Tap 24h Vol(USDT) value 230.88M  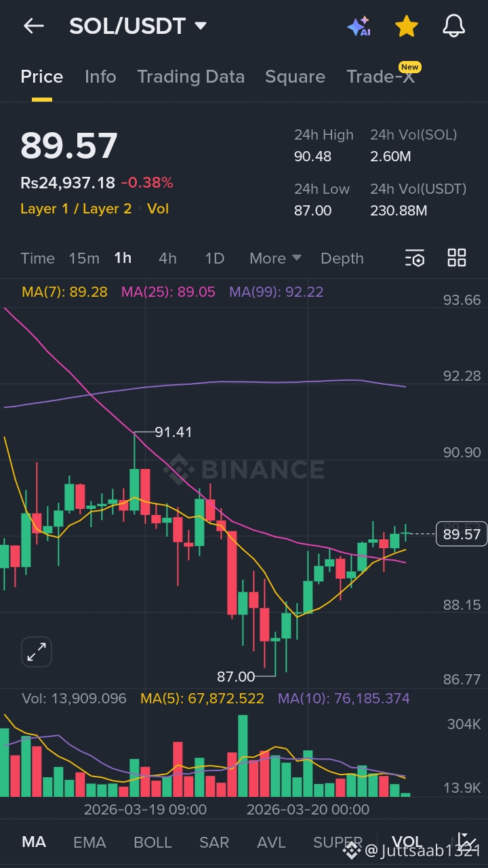399,211
